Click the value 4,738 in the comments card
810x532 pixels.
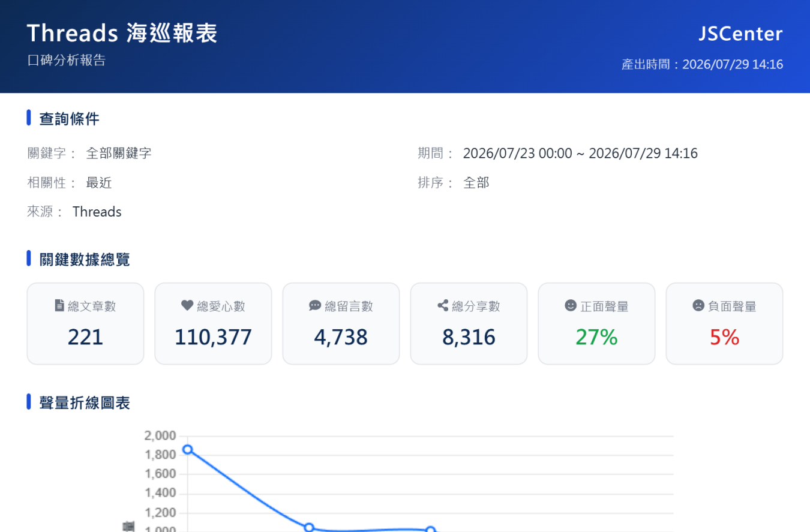click(341, 338)
